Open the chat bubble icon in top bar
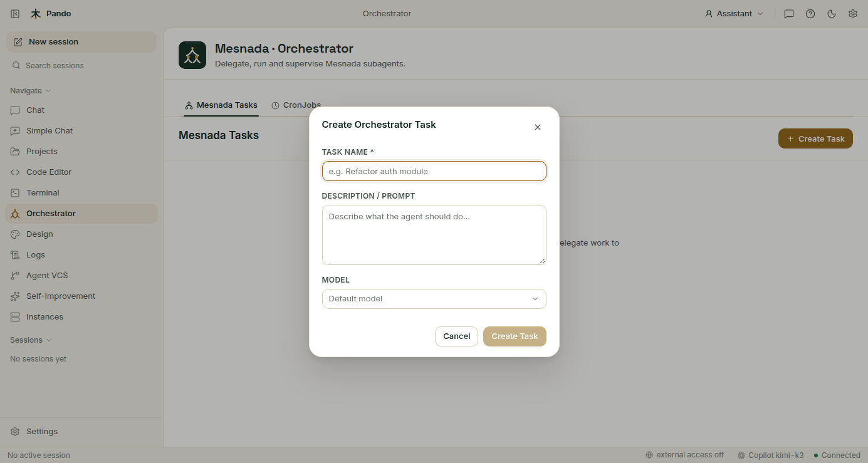 pyautogui.click(x=789, y=14)
